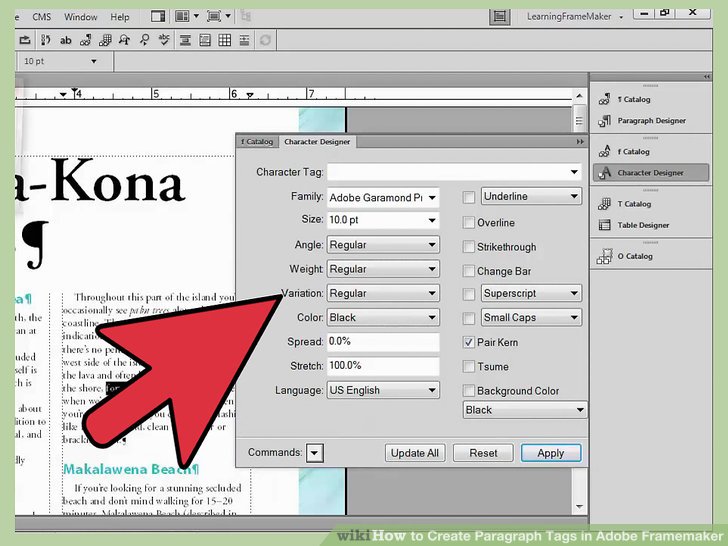Select Character Designer in the side panel
This screenshot has height=546, width=728.
[x=651, y=173]
